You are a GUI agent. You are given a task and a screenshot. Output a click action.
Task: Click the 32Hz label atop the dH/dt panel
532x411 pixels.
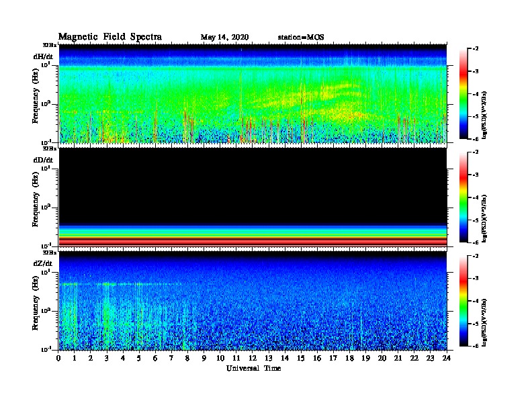[50, 45]
